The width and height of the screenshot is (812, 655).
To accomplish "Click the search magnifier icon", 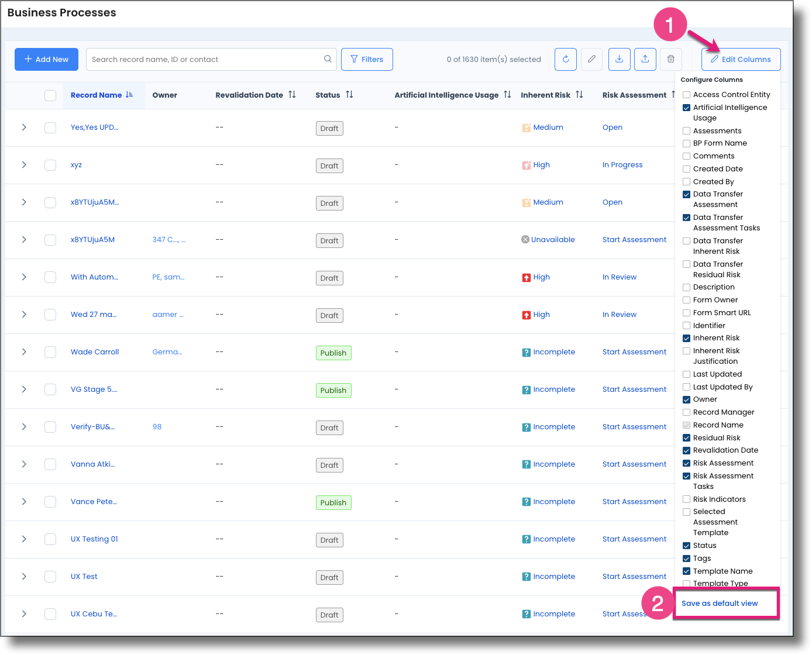I will click(328, 59).
